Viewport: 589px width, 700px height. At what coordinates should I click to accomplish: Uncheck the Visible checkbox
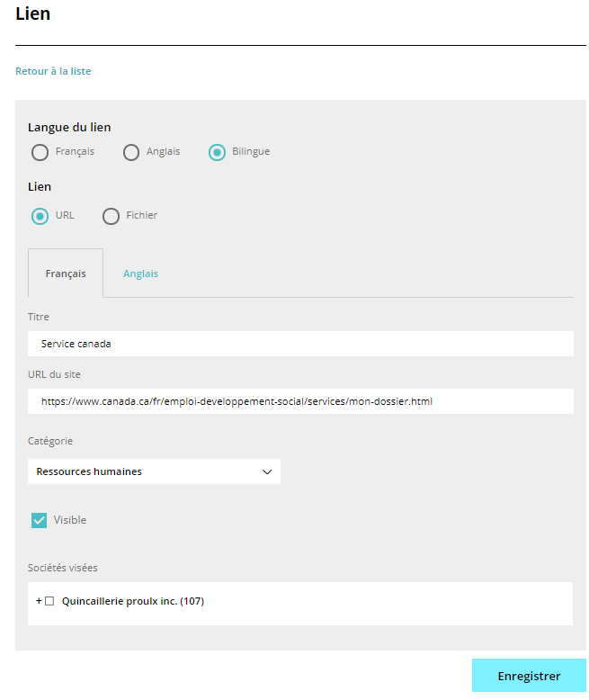point(39,520)
